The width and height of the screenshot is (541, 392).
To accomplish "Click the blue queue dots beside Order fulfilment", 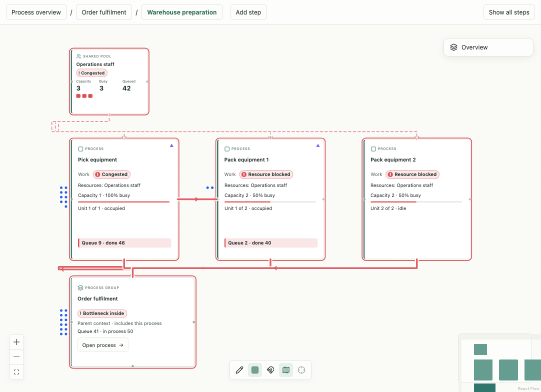I will tap(63, 322).
